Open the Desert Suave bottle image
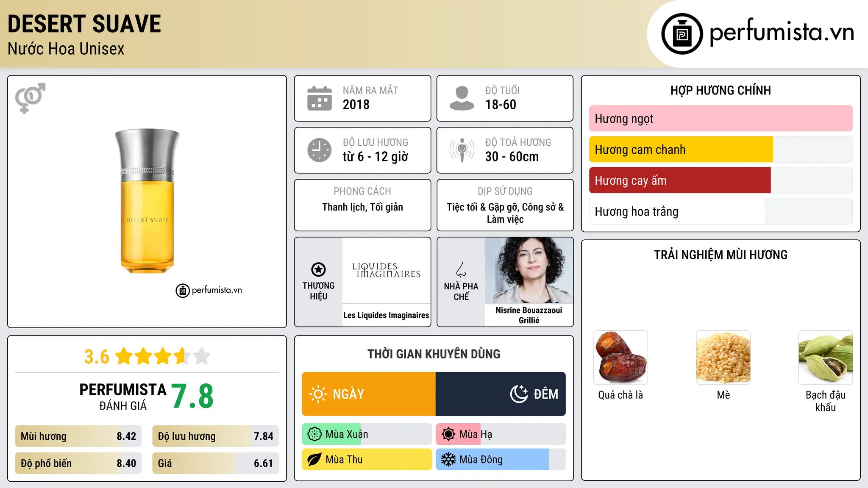868x488 pixels. click(147, 201)
